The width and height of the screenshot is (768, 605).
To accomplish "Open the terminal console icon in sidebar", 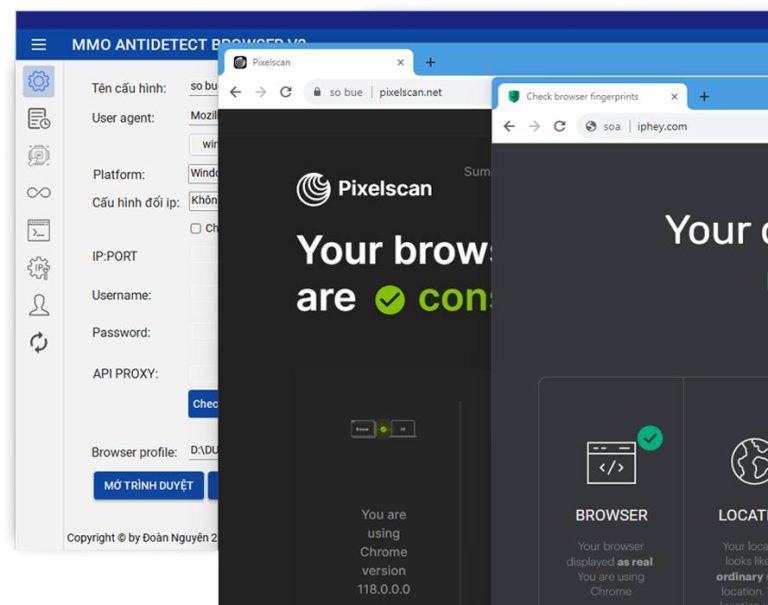I will tap(39, 230).
